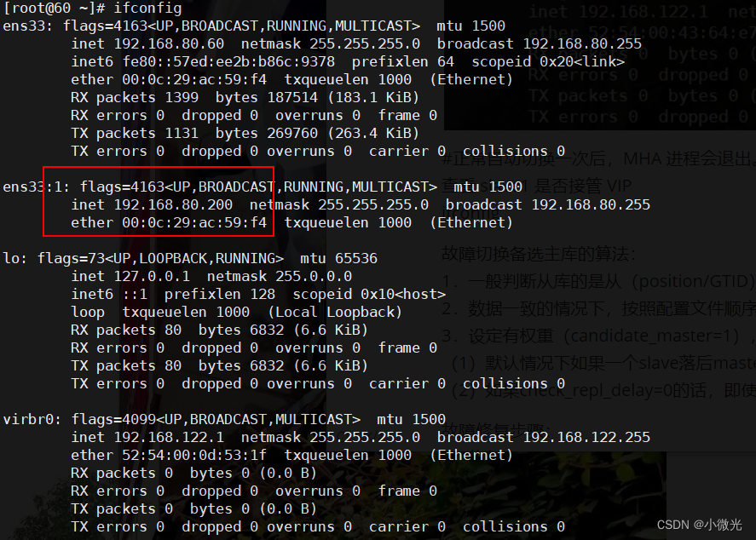Click loopback address 127.0.0.1
Screen dimensions: 756x540
point(152,277)
